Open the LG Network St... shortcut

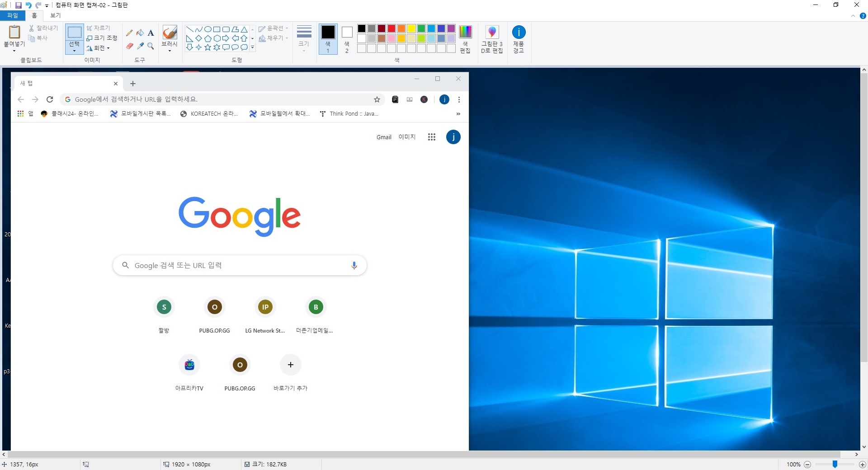click(x=265, y=315)
